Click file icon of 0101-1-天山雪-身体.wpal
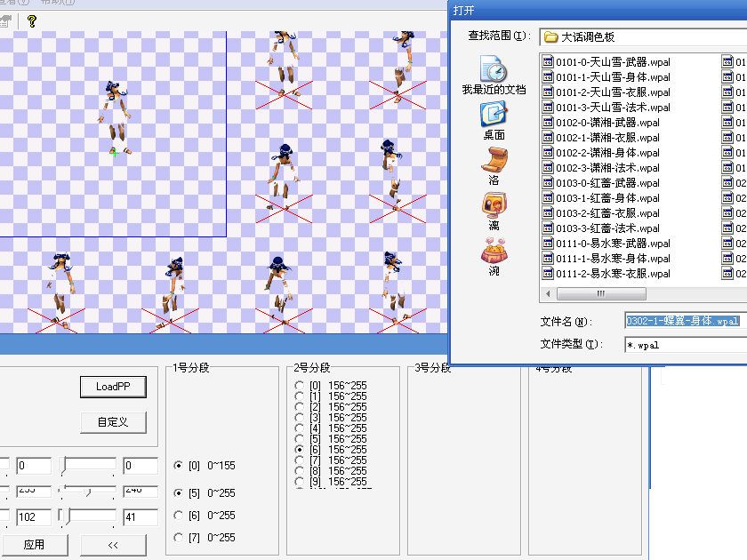 (548, 77)
